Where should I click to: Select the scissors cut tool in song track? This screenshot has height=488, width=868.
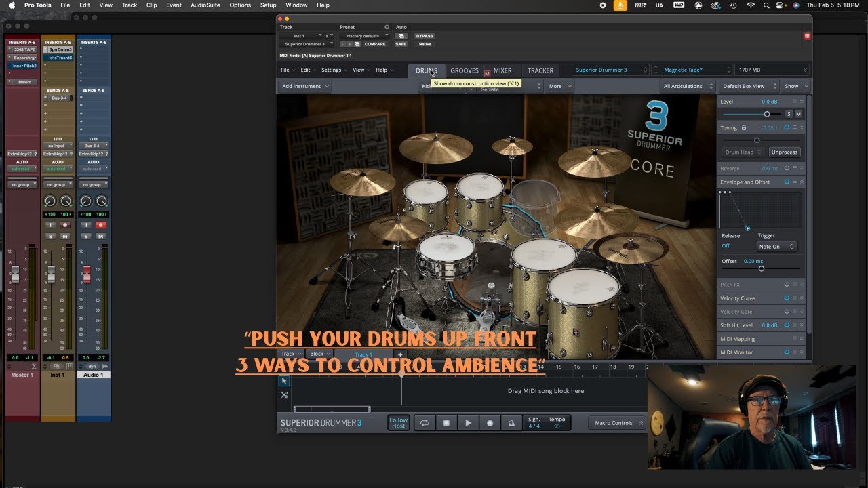coord(284,394)
